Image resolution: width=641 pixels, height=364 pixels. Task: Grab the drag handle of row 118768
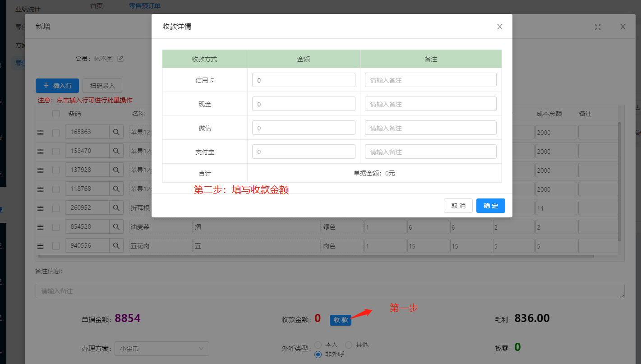click(x=40, y=189)
